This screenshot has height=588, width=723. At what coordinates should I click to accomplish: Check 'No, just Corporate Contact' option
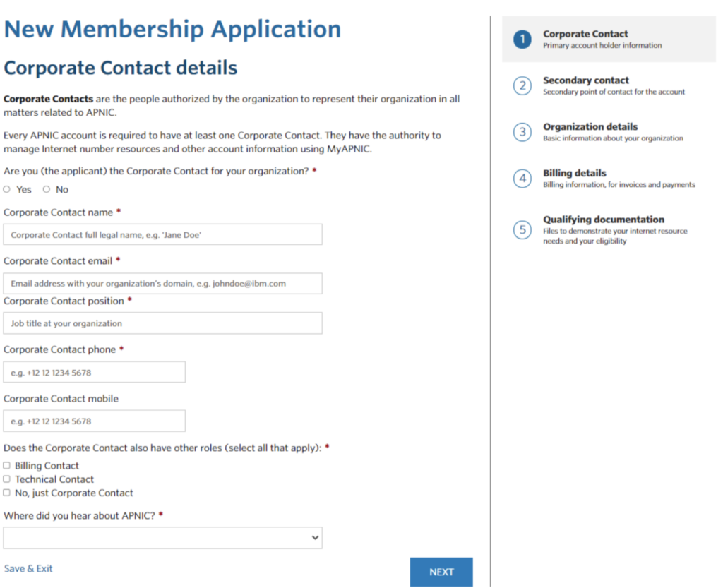pos(7,493)
